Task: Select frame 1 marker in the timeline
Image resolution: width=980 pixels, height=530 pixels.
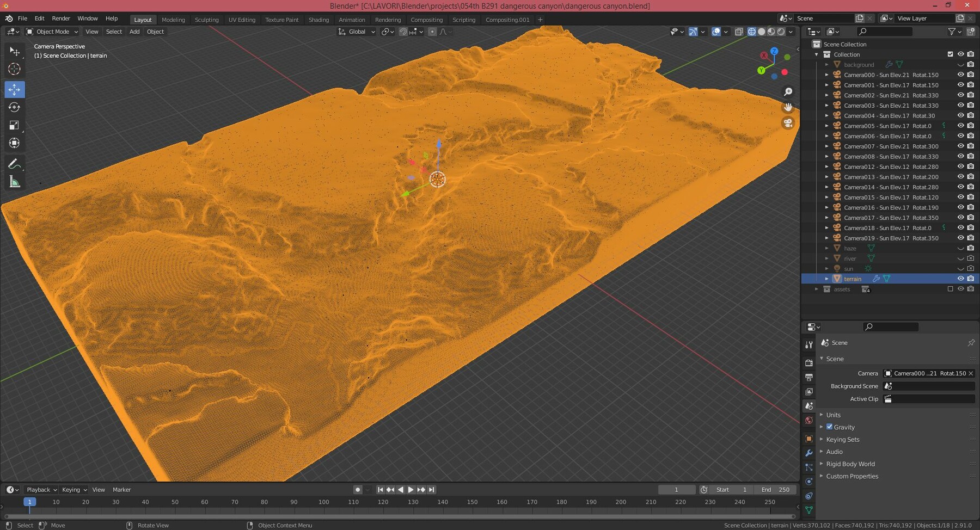Action: (x=29, y=502)
